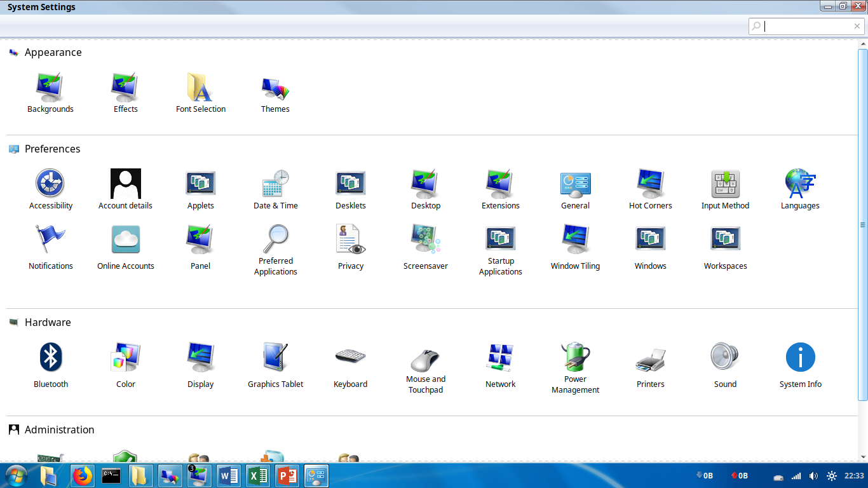Image resolution: width=868 pixels, height=488 pixels.
Task: Click the volume icon in system tray
Action: [813, 476]
